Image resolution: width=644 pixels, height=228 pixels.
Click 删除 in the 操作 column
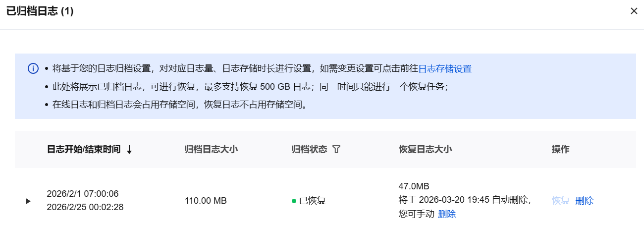pyautogui.click(x=584, y=201)
